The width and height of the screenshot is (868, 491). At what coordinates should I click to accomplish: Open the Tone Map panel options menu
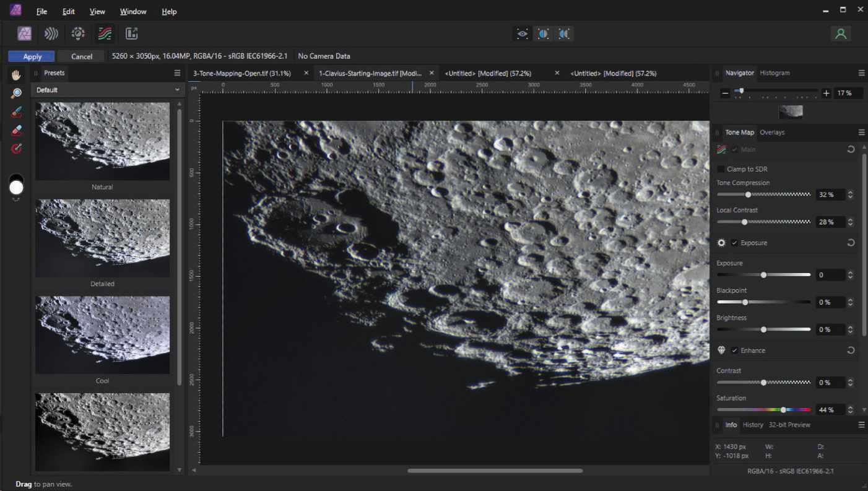861,133
